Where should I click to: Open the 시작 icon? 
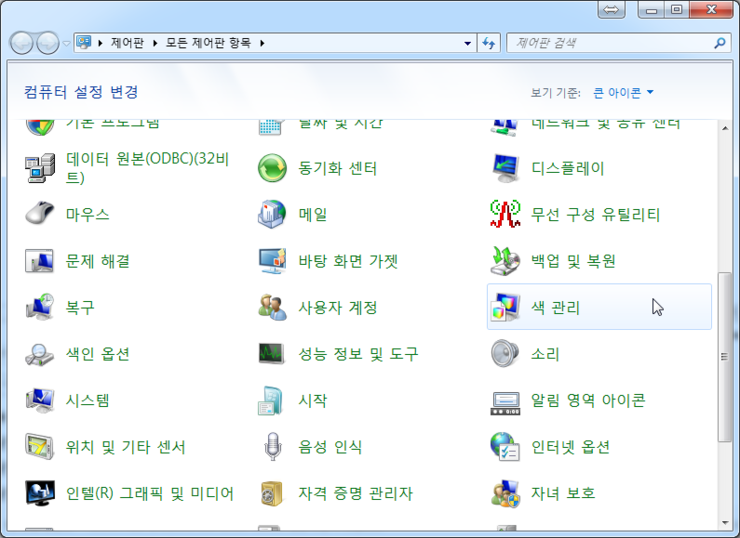(x=270, y=401)
